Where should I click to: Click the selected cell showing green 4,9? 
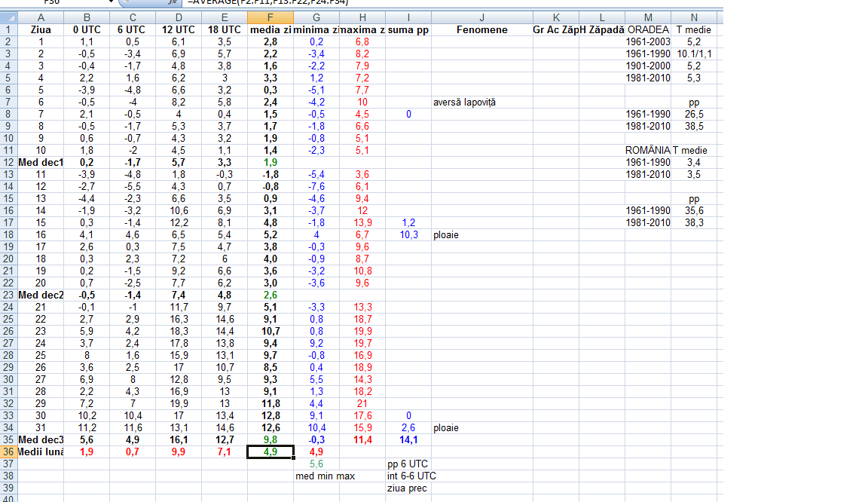(270, 451)
